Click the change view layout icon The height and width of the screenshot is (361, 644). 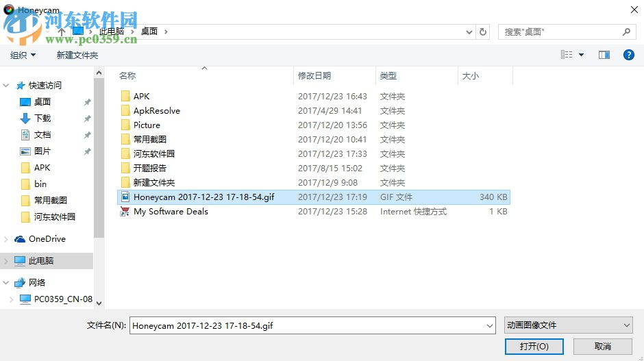[x=567, y=55]
